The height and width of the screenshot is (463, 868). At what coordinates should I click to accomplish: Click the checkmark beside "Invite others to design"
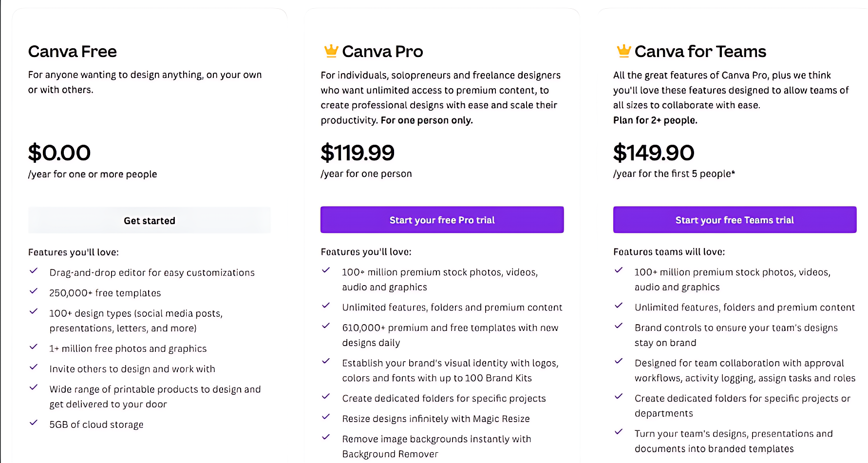click(x=34, y=367)
